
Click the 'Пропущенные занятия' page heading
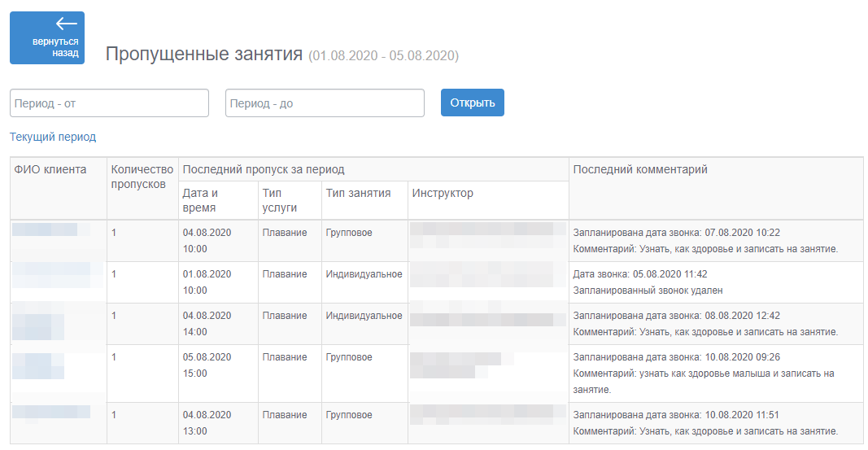pos(203,54)
